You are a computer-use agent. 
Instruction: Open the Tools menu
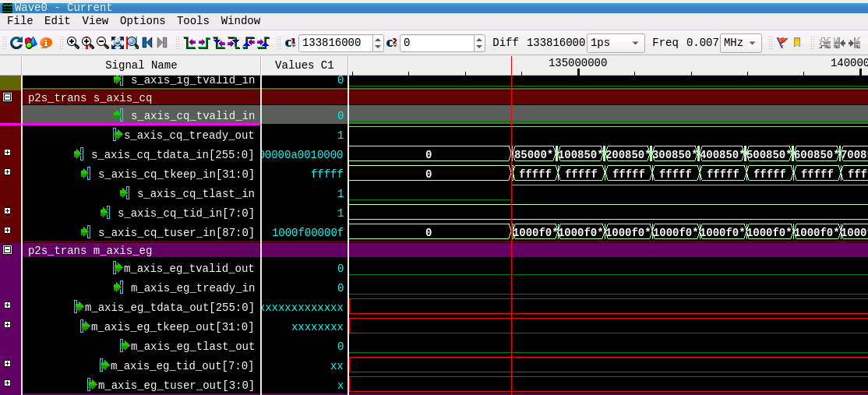pyautogui.click(x=192, y=21)
